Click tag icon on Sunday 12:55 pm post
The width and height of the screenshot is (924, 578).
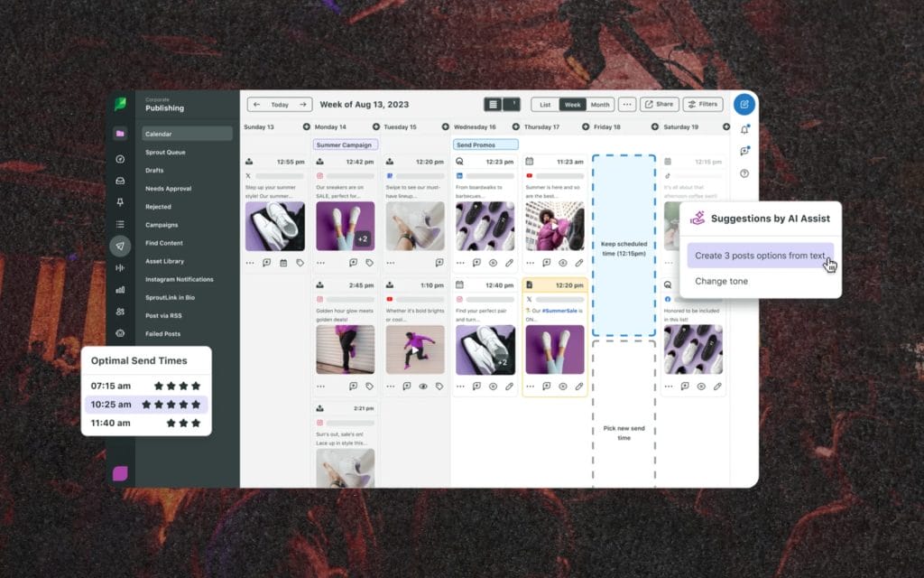(300, 263)
